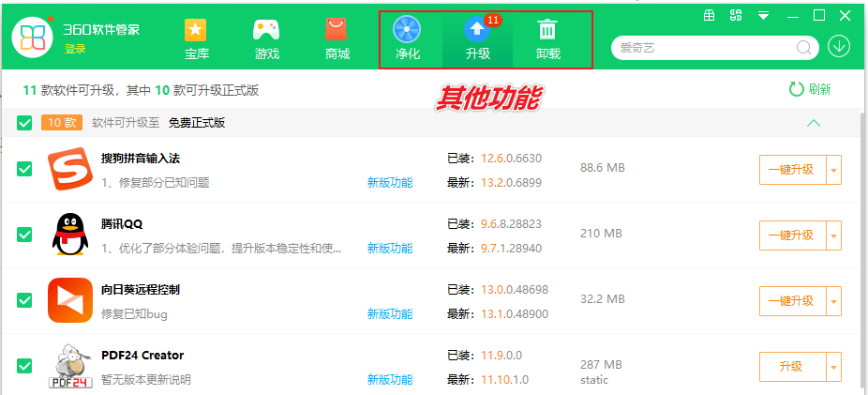The height and width of the screenshot is (395, 868).
Task: Click the 向日葵远程控制 name text
Action: [141, 290]
